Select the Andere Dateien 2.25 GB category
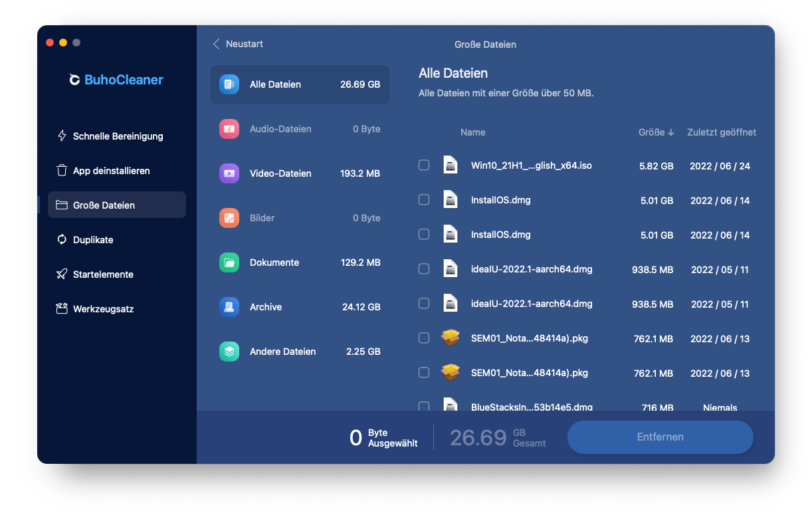 (x=300, y=352)
